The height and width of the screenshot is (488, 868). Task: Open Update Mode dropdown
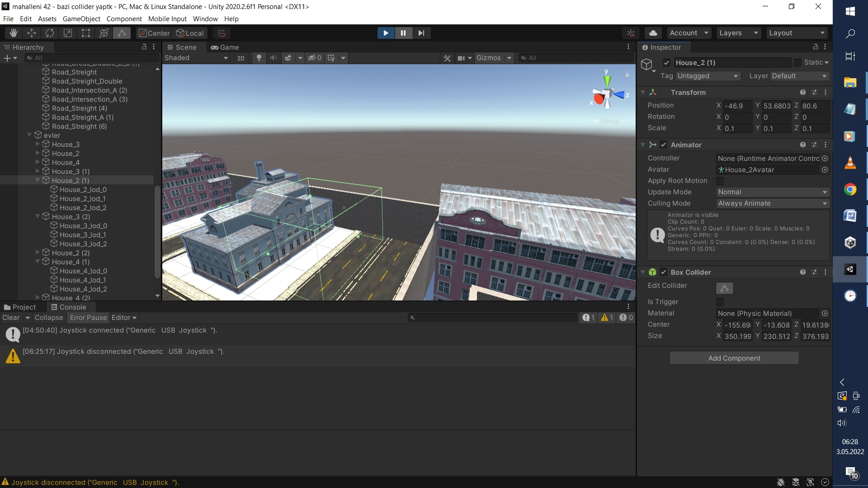[x=773, y=192]
